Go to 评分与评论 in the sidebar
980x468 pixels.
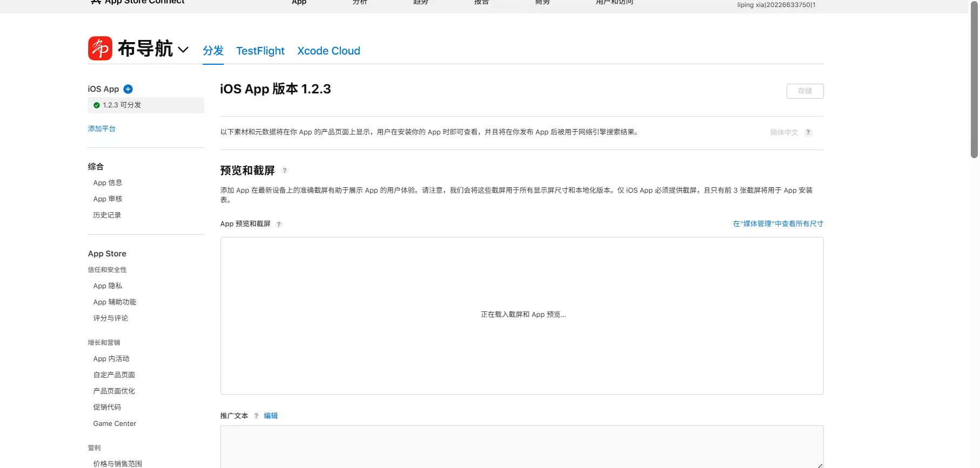(110, 318)
